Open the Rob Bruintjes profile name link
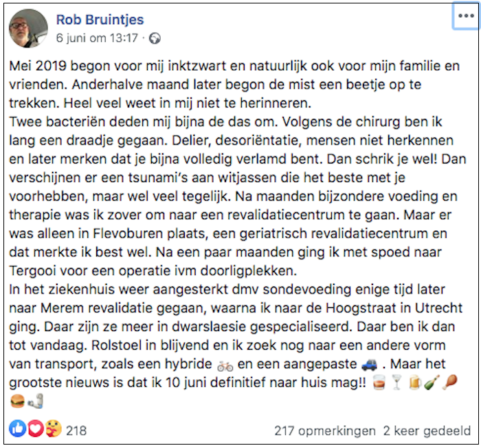Screen dimensions: 481x448 point(100,19)
